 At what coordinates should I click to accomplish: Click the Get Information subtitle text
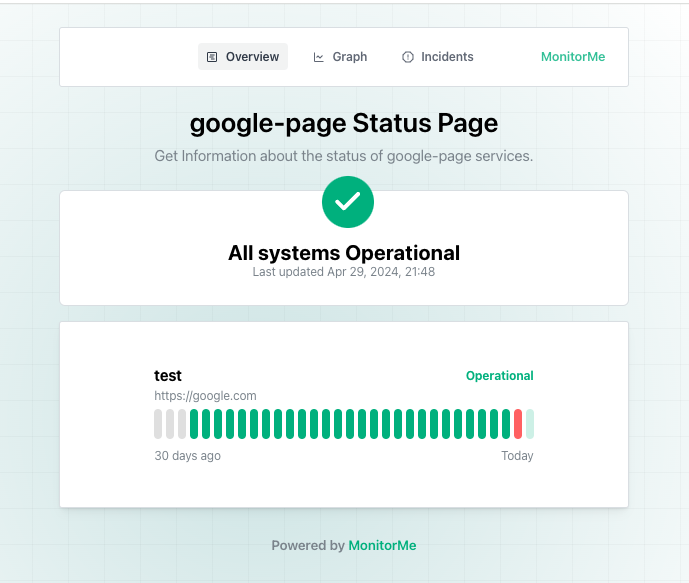[x=344, y=156]
